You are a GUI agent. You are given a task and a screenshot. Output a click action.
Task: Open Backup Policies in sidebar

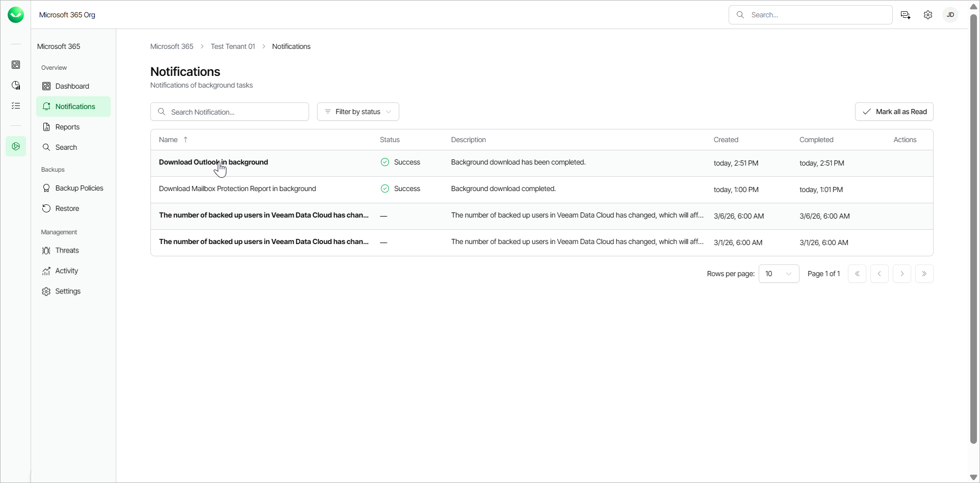pyautogui.click(x=79, y=188)
